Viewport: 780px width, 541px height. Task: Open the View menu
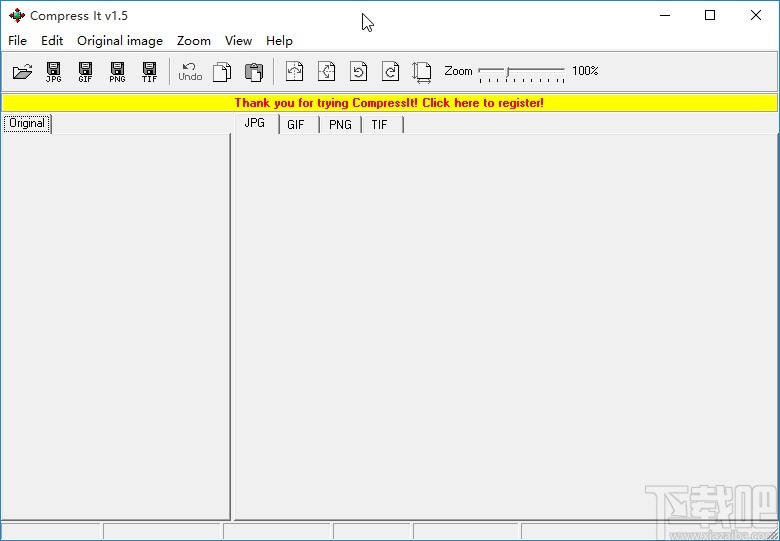[x=238, y=41]
